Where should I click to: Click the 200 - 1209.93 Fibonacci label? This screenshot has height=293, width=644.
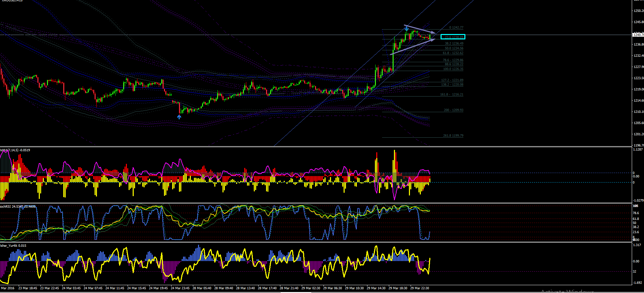[x=453, y=110]
